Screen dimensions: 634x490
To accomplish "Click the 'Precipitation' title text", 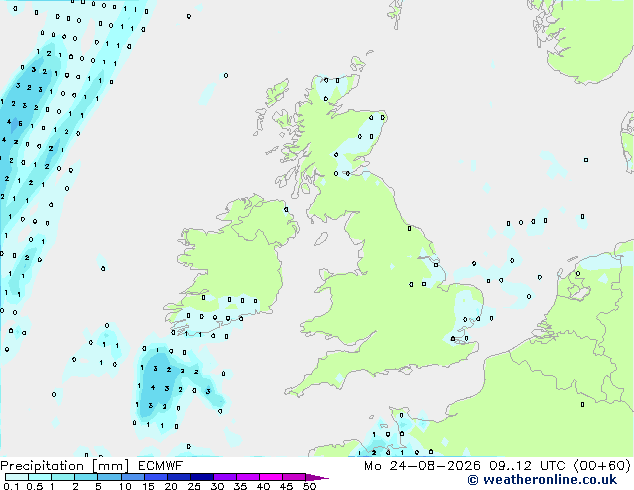I will coord(42,466).
